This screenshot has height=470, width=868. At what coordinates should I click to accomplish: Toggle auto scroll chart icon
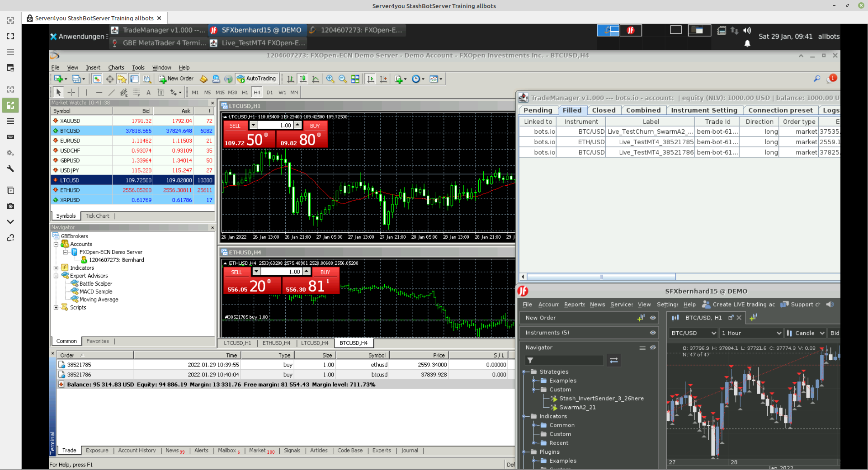(371, 79)
